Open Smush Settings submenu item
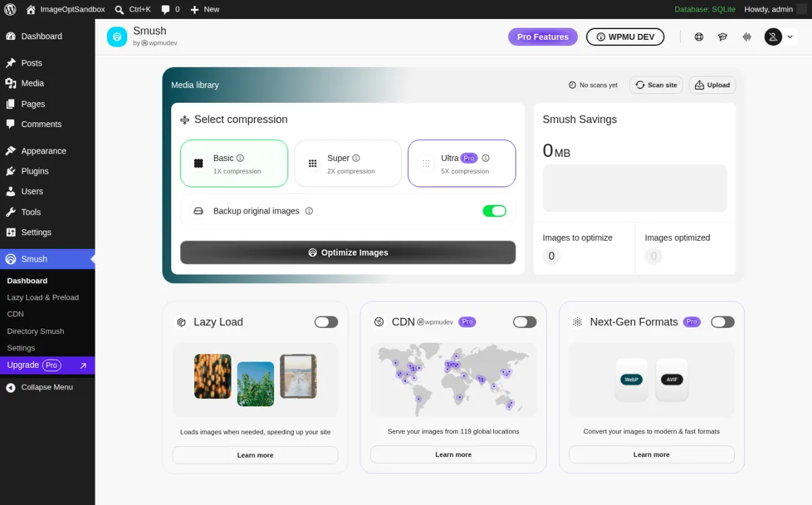This screenshot has height=505, width=812. (x=21, y=348)
